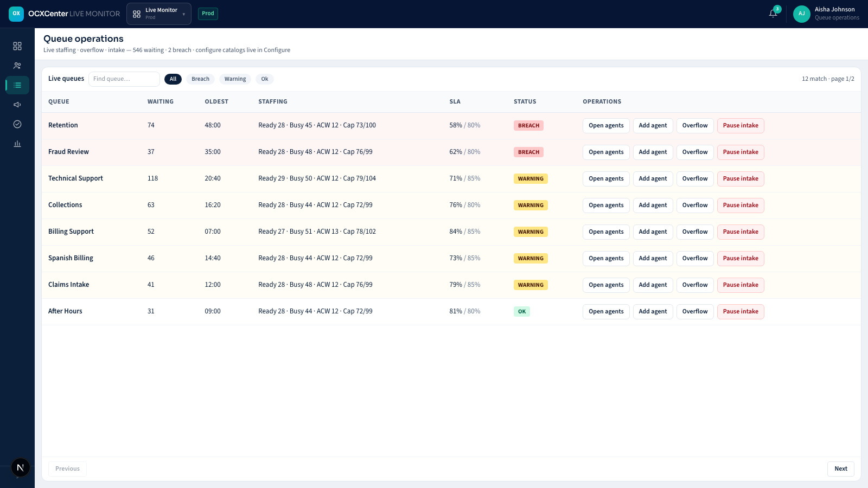Open the bar chart reports sidebar icon
868x488 pixels.
point(17,144)
